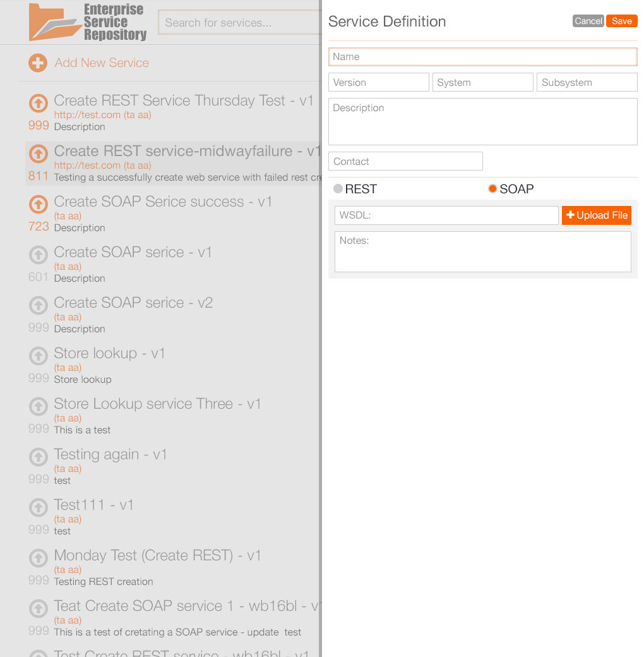Click the Version input field

[379, 82]
